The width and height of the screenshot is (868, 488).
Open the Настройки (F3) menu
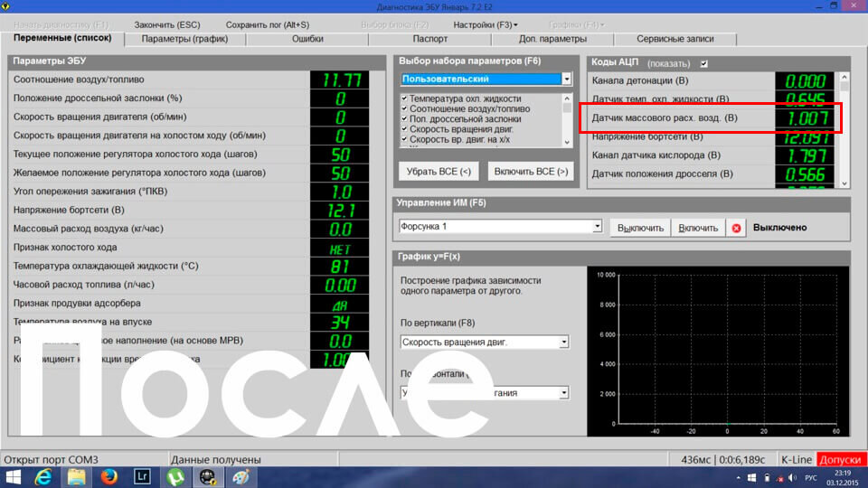[486, 25]
